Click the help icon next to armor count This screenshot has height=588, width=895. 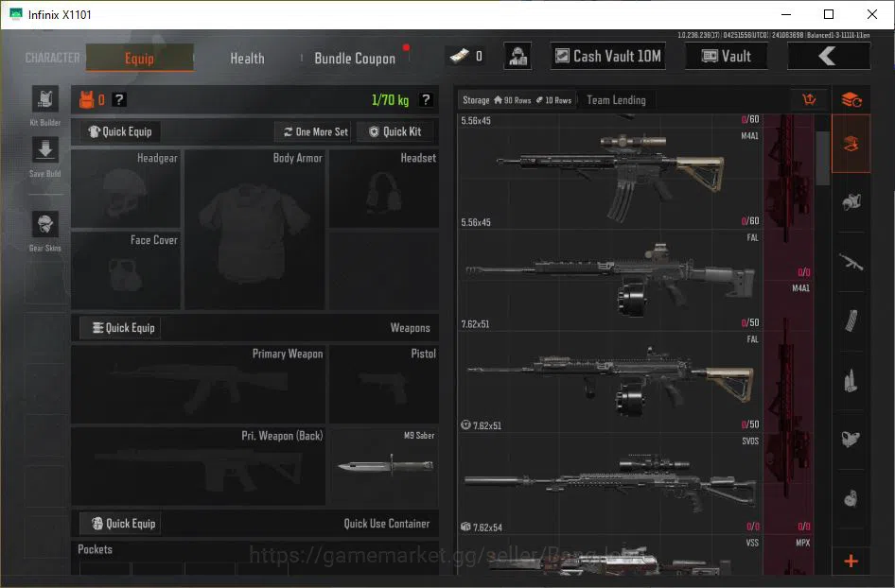(x=118, y=100)
